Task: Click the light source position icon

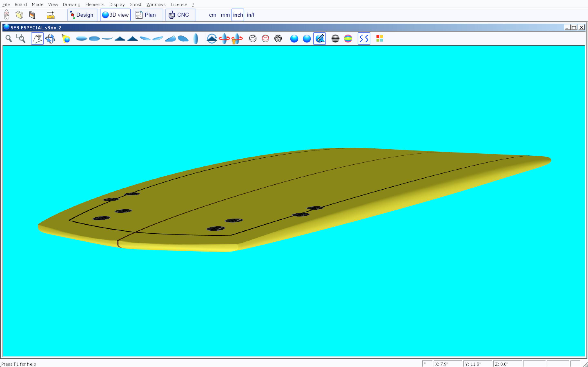Action: pyautogui.click(x=66, y=39)
